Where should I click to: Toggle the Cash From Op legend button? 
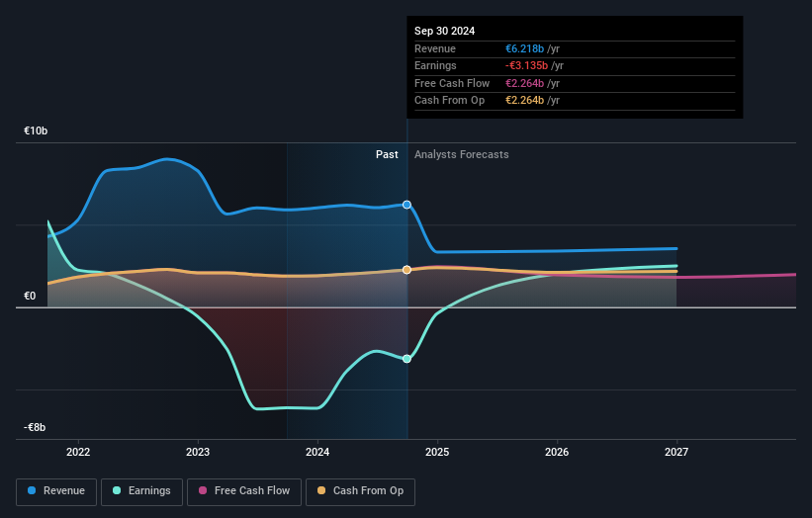click(360, 491)
